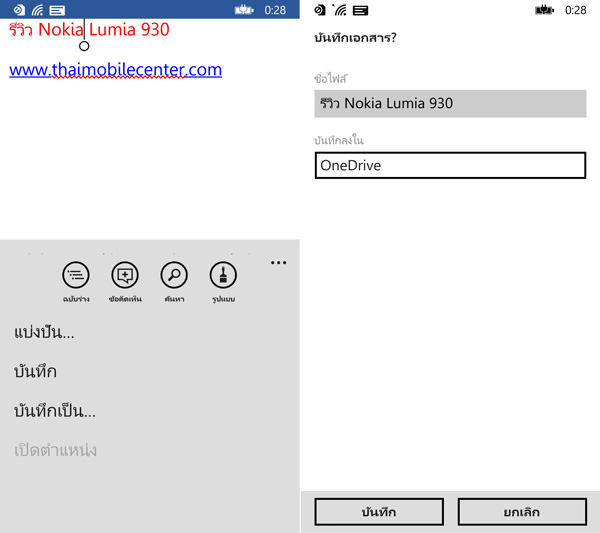Cancel with the ยกเลิก button

pos(522,512)
